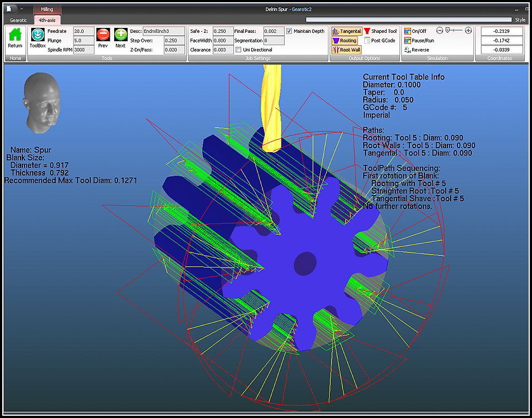Switch to the Gearotic tab
This screenshot has width=532, height=418.
[x=18, y=20]
